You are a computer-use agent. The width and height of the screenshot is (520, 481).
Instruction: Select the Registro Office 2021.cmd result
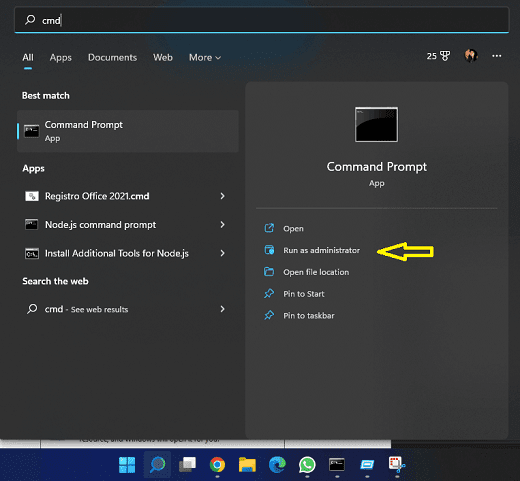coord(128,196)
